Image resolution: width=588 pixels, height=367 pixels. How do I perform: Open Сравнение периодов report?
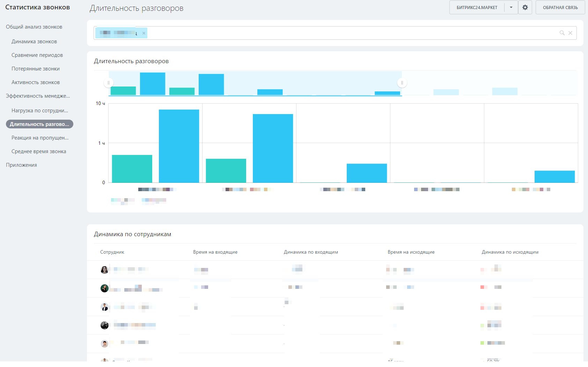(37, 55)
